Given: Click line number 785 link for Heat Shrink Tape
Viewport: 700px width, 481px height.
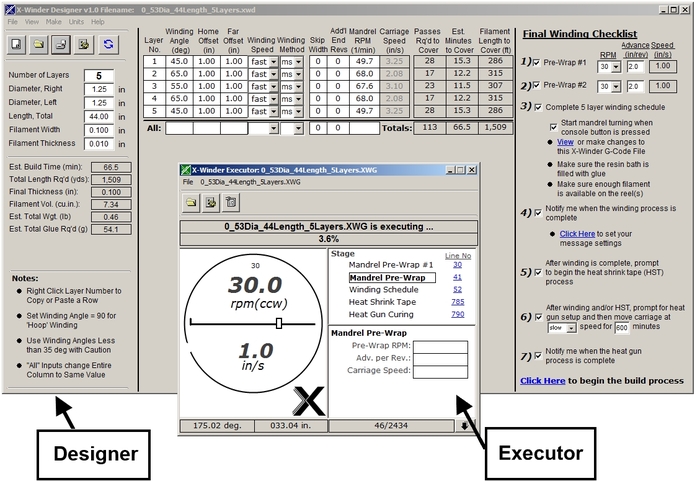Looking at the screenshot, I should point(458,302).
